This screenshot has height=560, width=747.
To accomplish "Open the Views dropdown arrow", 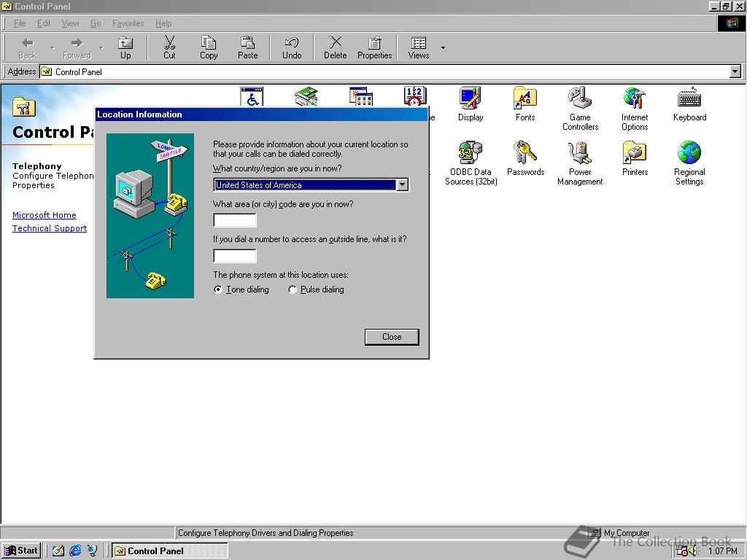I will coord(443,47).
